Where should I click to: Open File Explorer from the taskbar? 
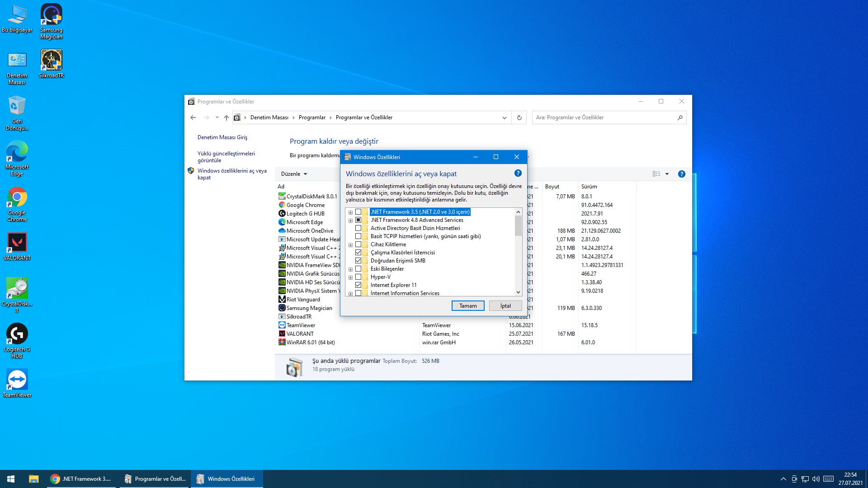(33, 479)
